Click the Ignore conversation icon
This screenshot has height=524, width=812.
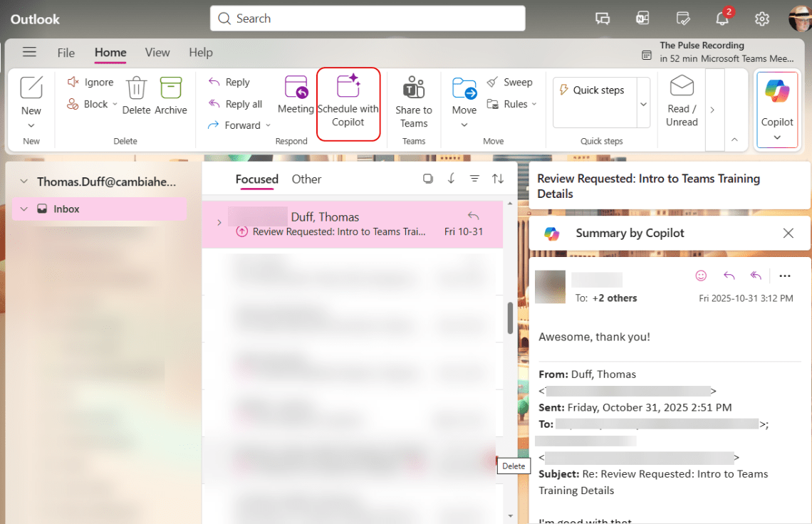coord(73,81)
